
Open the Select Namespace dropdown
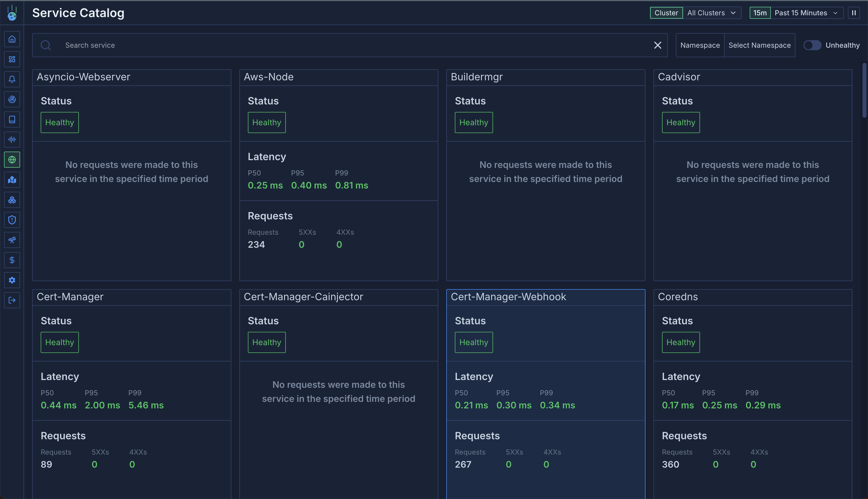tap(759, 45)
